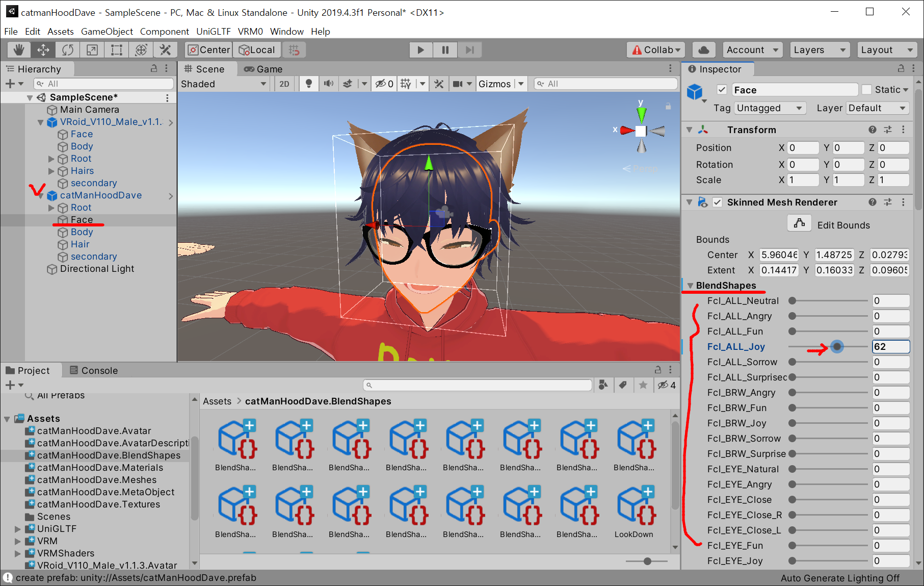Select the Hand tool
Screen dimensions: 924x586
point(19,50)
